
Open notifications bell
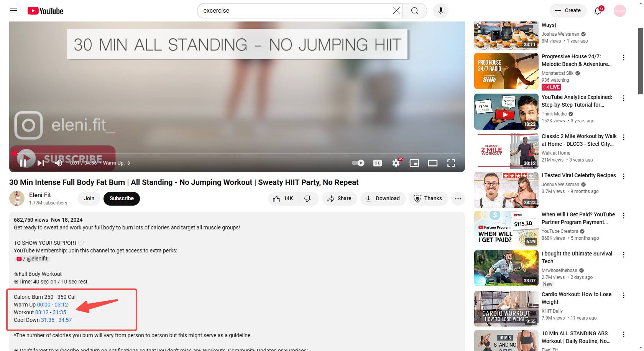point(597,11)
